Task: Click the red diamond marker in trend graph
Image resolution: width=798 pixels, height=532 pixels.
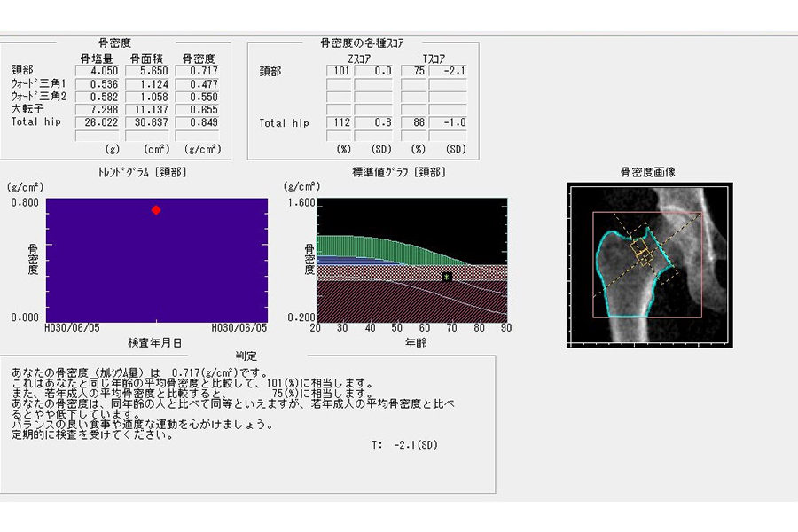Action: coord(156,210)
